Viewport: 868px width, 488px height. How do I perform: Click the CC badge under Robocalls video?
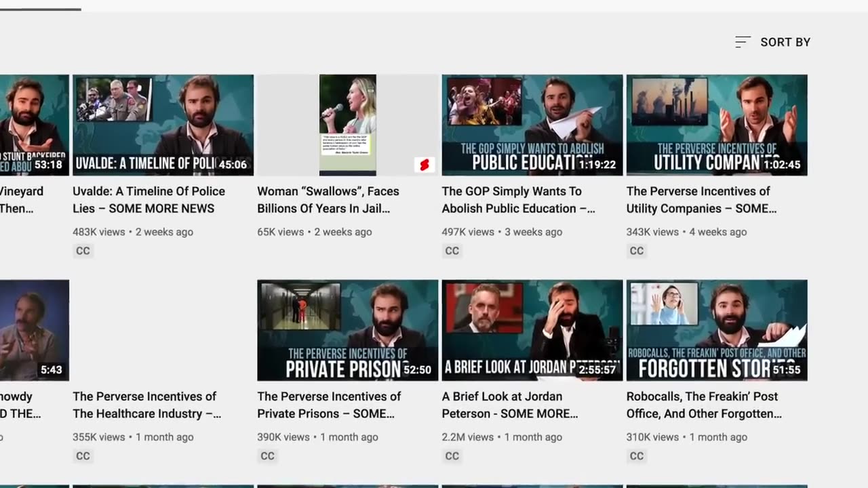click(637, 456)
